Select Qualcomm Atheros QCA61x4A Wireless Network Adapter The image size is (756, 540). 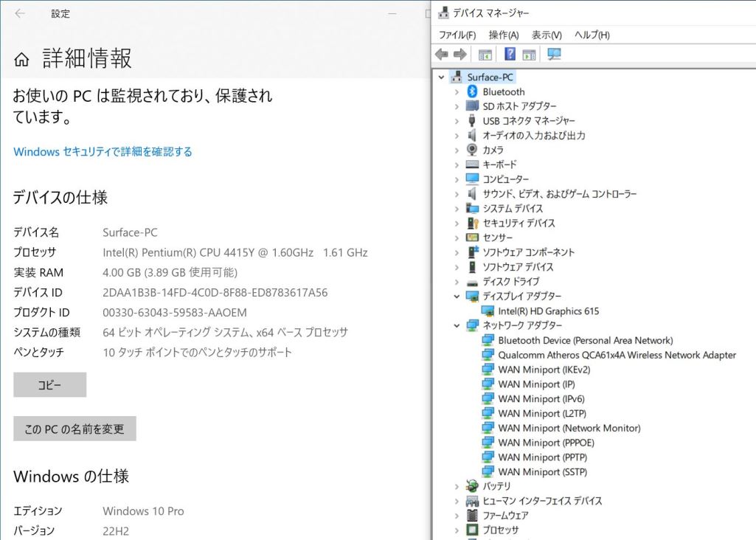617,355
